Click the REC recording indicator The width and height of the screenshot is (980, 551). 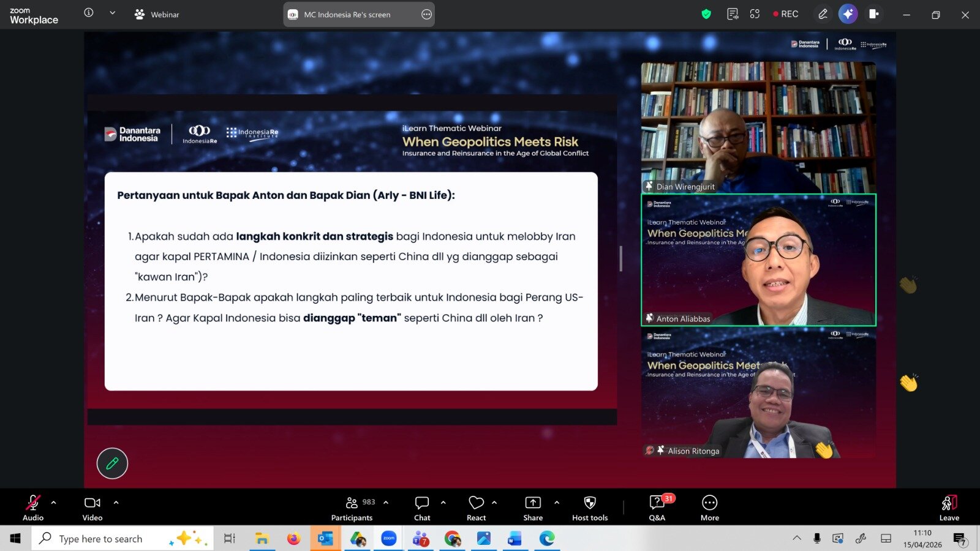coord(786,14)
